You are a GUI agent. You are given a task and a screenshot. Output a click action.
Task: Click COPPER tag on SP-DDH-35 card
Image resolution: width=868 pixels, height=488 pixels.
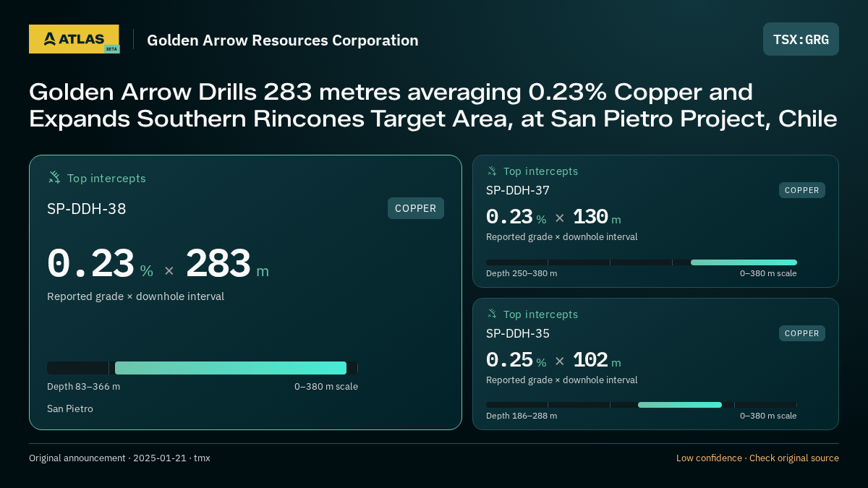click(802, 333)
